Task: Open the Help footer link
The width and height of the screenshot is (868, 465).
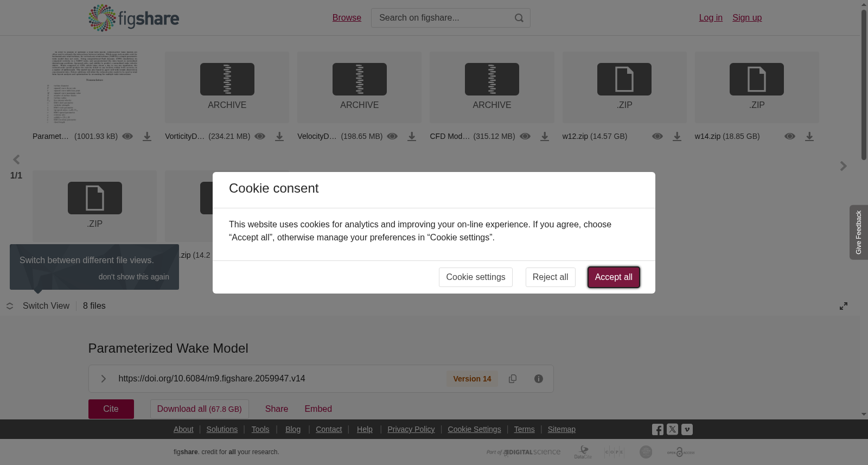Action: click(x=365, y=429)
